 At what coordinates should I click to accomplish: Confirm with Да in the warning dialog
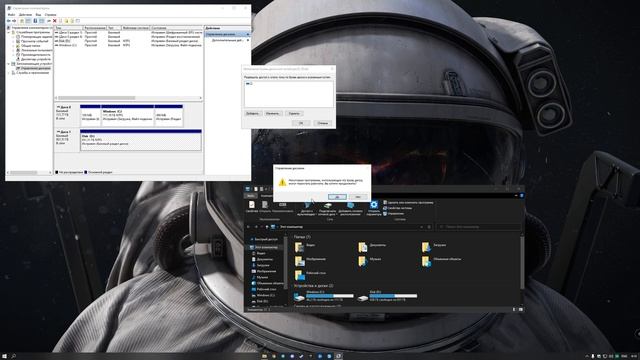(338, 197)
